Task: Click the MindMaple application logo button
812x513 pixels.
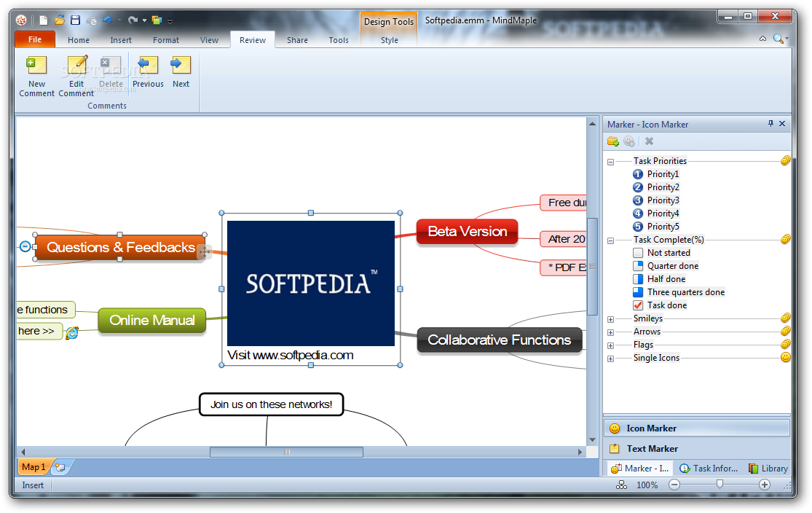Action: click(x=21, y=20)
